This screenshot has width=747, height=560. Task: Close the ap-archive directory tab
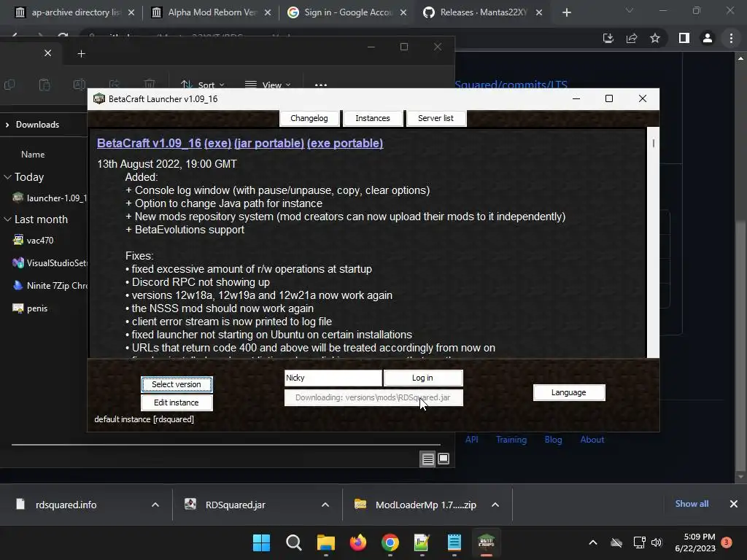pos(131,12)
